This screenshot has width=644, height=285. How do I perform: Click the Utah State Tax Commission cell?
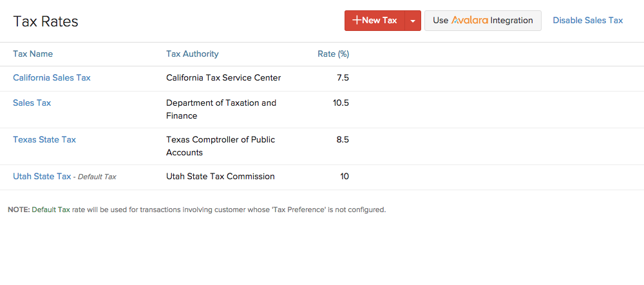[x=220, y=176]
